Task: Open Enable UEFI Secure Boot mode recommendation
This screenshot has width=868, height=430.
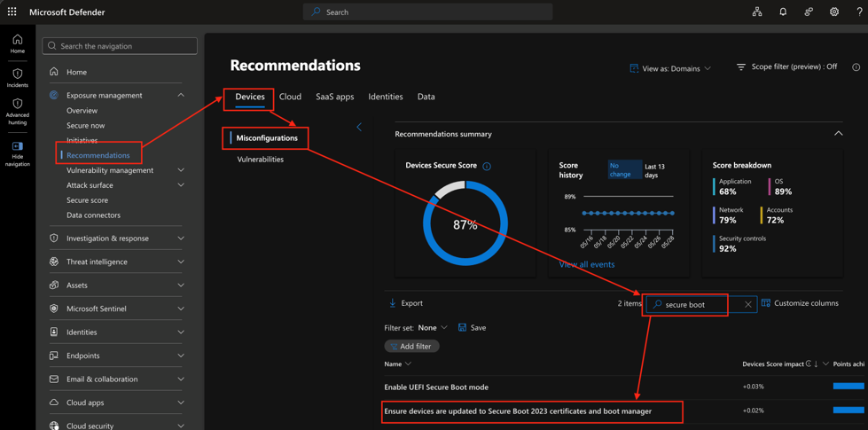Action: coord(436,387)
